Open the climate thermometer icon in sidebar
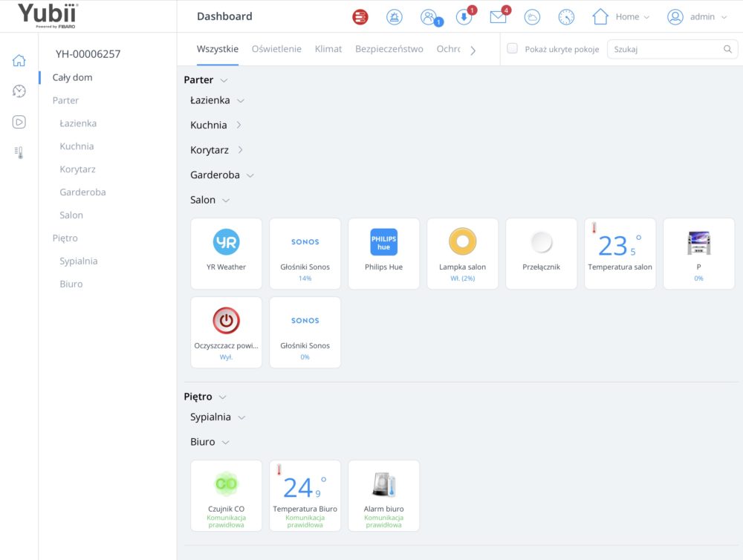Image resolution: width=743 pixels, height=560 pixels. pos(19,152)
